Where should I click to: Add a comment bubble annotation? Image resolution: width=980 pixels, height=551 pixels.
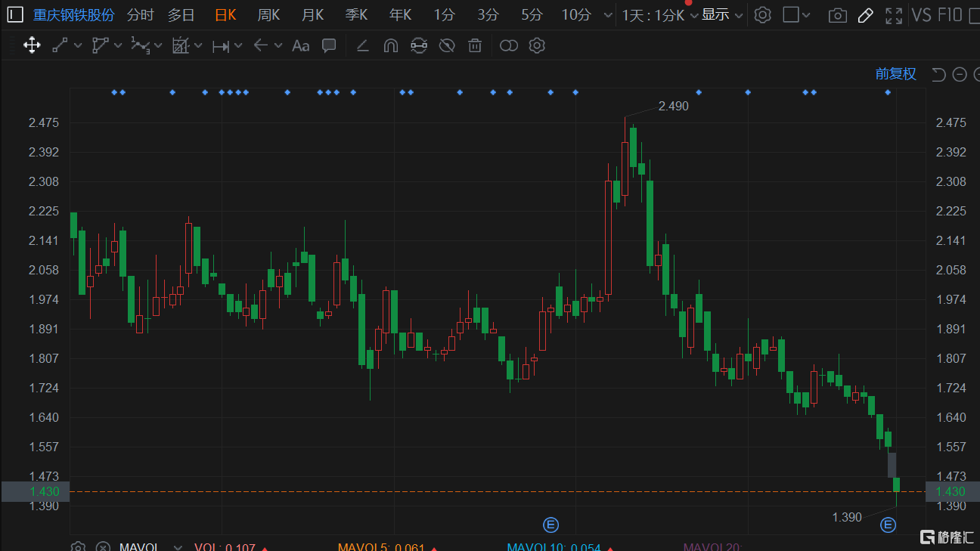pyautogui.click(x=329, y=45)
